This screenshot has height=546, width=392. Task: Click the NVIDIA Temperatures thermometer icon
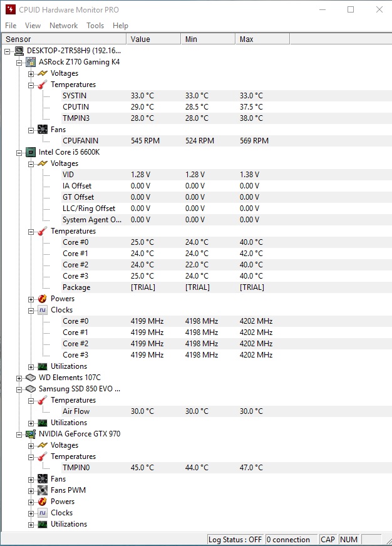coord(43,456)
